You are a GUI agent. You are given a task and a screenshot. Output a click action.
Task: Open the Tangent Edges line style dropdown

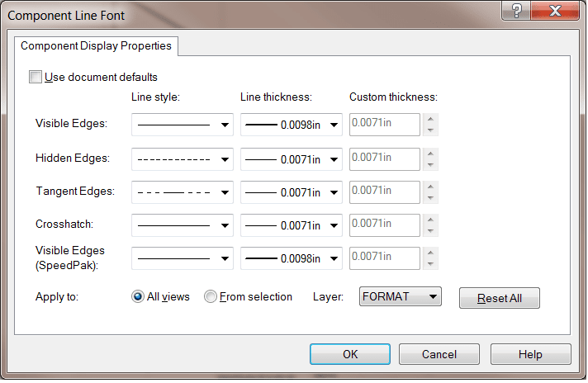[183, 192]
